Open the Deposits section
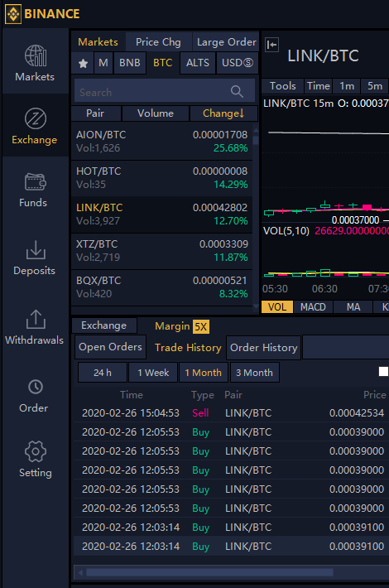Image resolution: width=389 pixels, height=588 pixels. [x=35, y=258]
